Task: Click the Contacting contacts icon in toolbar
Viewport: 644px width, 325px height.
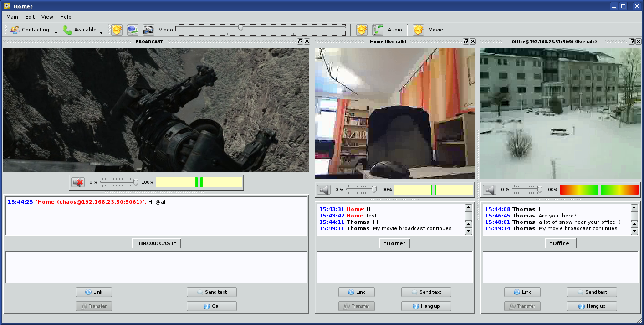Action: [x=15, y=30]
